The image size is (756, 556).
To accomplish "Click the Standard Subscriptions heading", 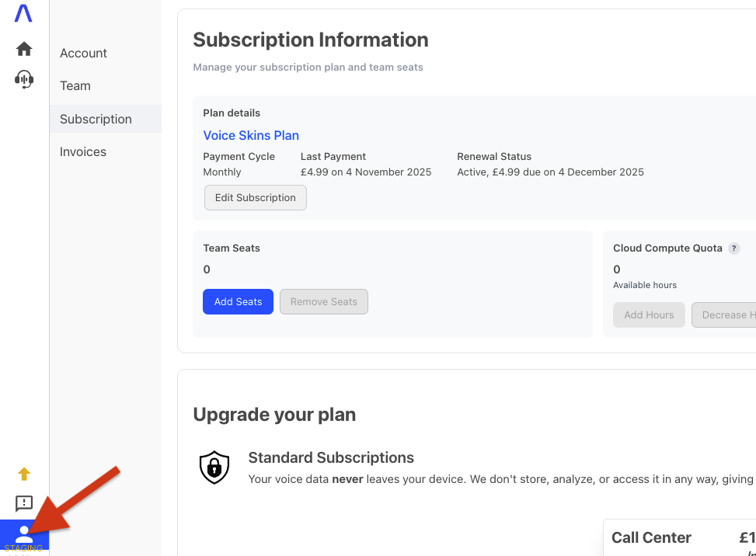I will coord(331,458).
